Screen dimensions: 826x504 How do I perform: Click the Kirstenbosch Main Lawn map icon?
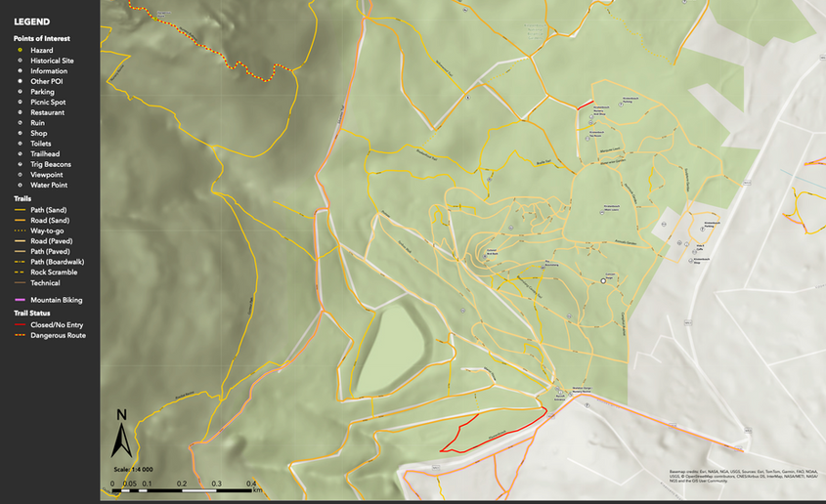(602, 213)
